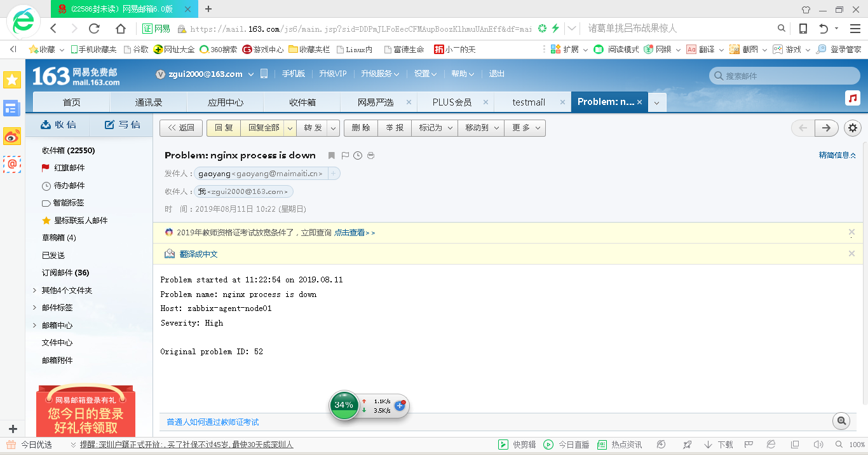This screenshot has height=463, width=868.
Task: Click the browser back arrow
Action: 53,29
